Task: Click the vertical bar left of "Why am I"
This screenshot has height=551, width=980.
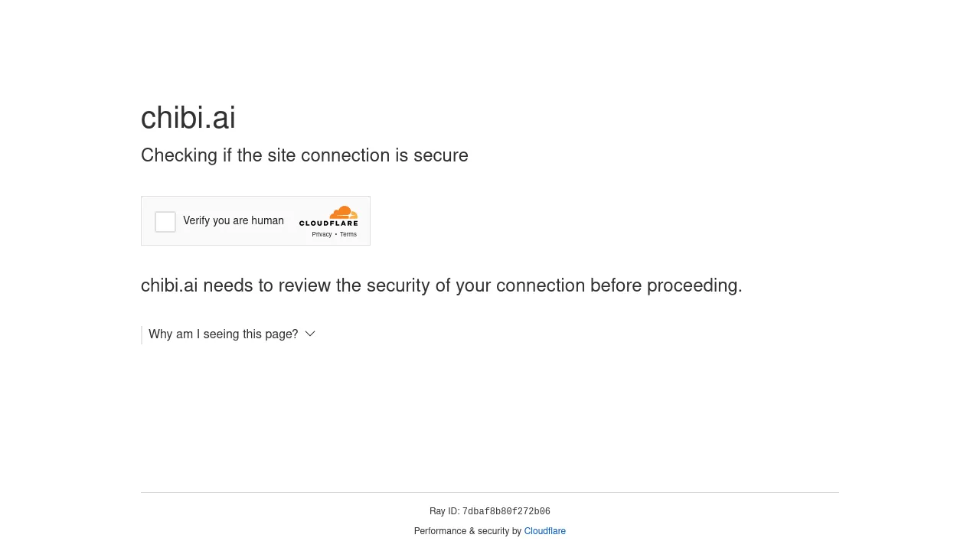Action: tap(142, 334)
